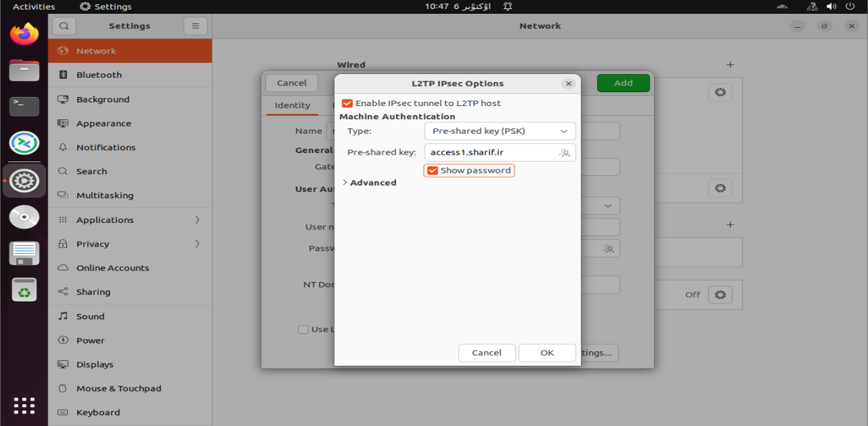Click into the Pre-shared key text field
868x426 pixels.
[491, 152]
